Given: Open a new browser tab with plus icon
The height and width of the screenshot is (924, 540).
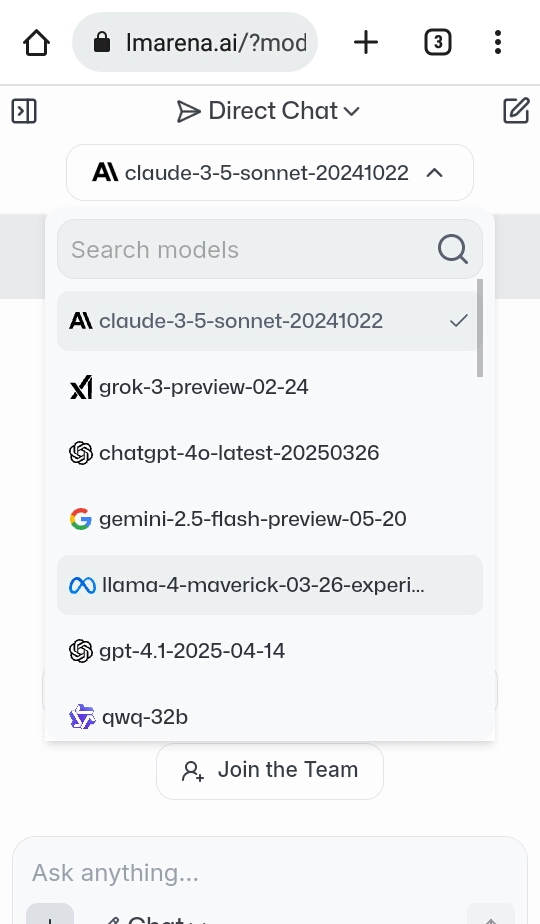Looking at the screenshot, I should 366,42.
